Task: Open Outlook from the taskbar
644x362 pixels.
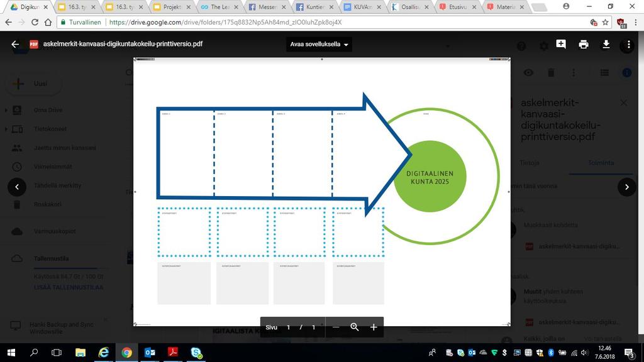Action: [x=150, y=353]
